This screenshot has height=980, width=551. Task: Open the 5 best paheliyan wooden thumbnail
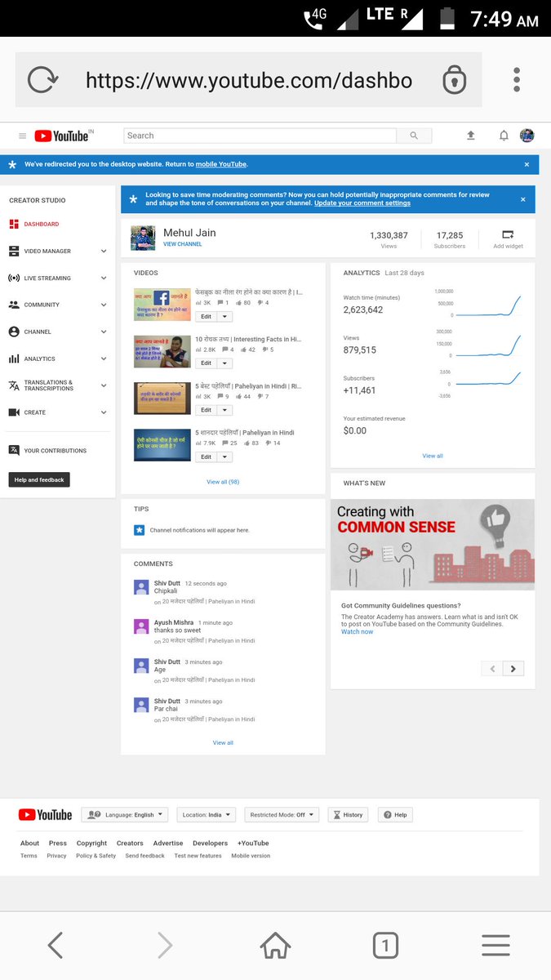[x=162, y=399]
